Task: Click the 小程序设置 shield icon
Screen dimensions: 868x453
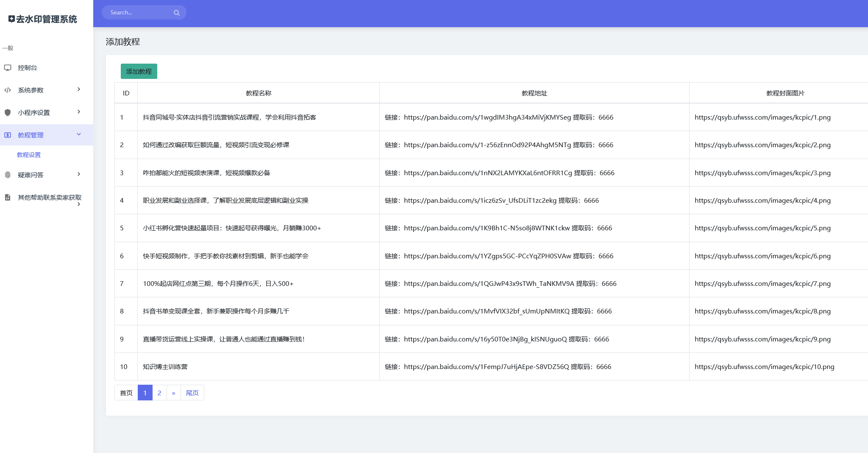Action: click(7, 112)
